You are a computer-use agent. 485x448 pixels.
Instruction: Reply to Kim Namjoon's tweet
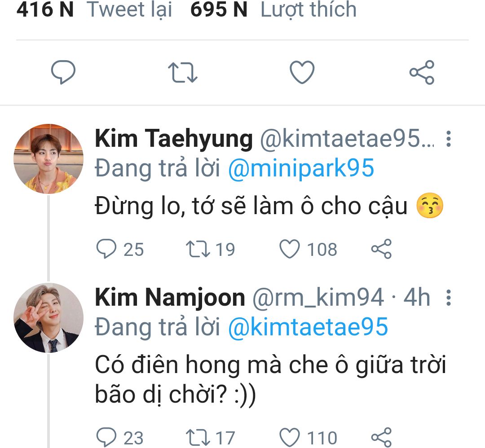click(107, 437)
